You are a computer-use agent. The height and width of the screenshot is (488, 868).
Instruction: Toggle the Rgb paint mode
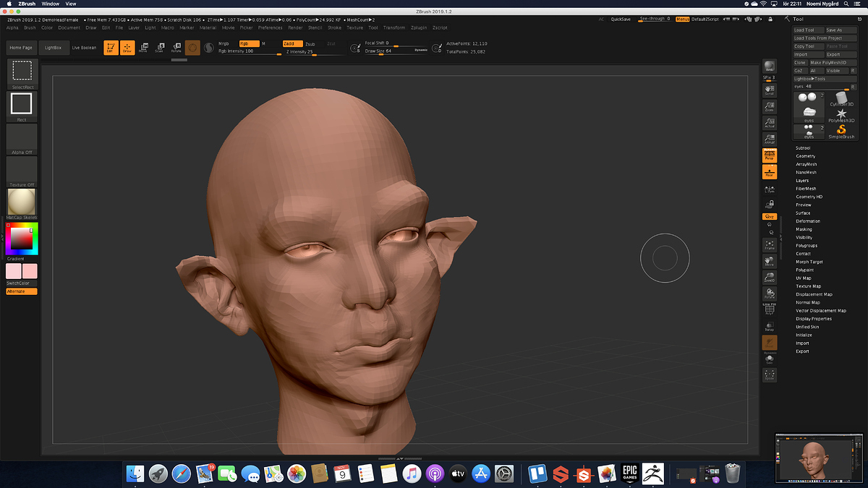pos(249,43)
